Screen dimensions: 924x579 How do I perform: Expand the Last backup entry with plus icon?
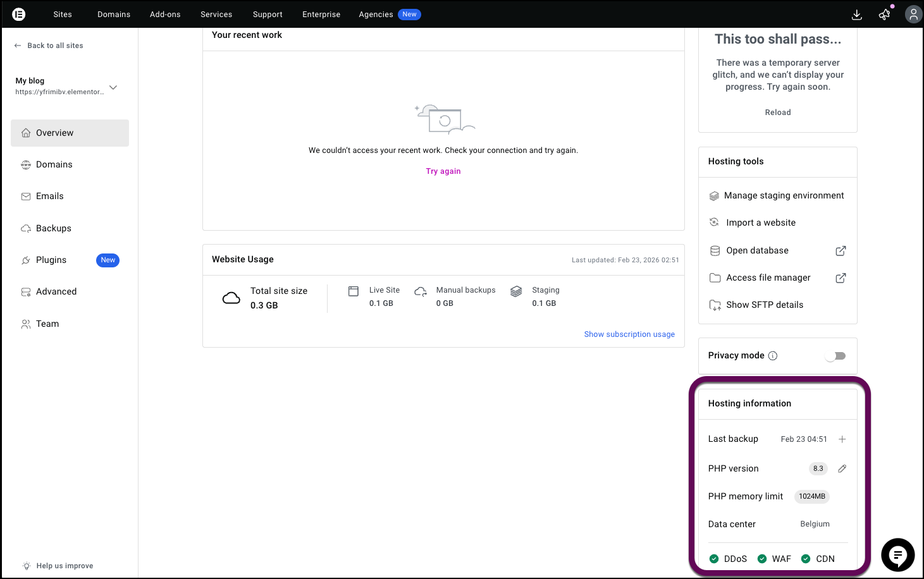coord(842,439)
